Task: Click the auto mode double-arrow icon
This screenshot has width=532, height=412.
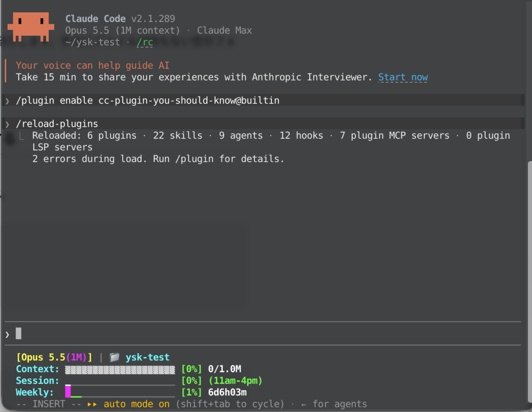Action: coord(92,404)
